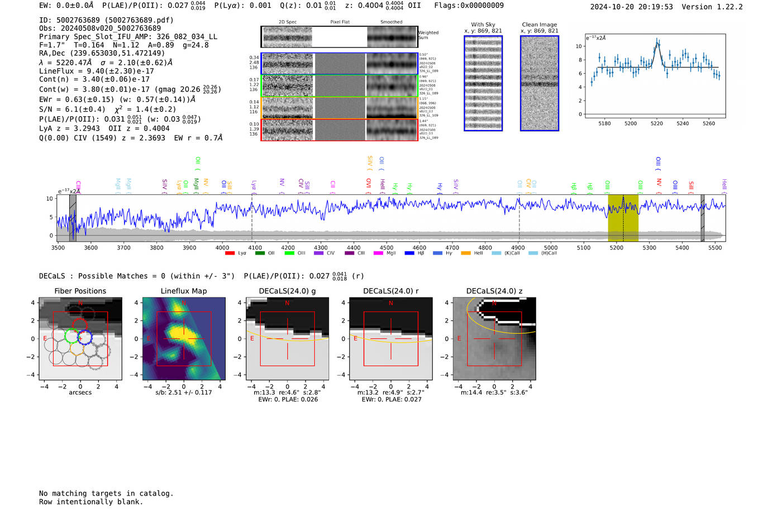Click the red Lyα legend swatch
The width and height of the screenshot is (782, 532).
[230, 253]
